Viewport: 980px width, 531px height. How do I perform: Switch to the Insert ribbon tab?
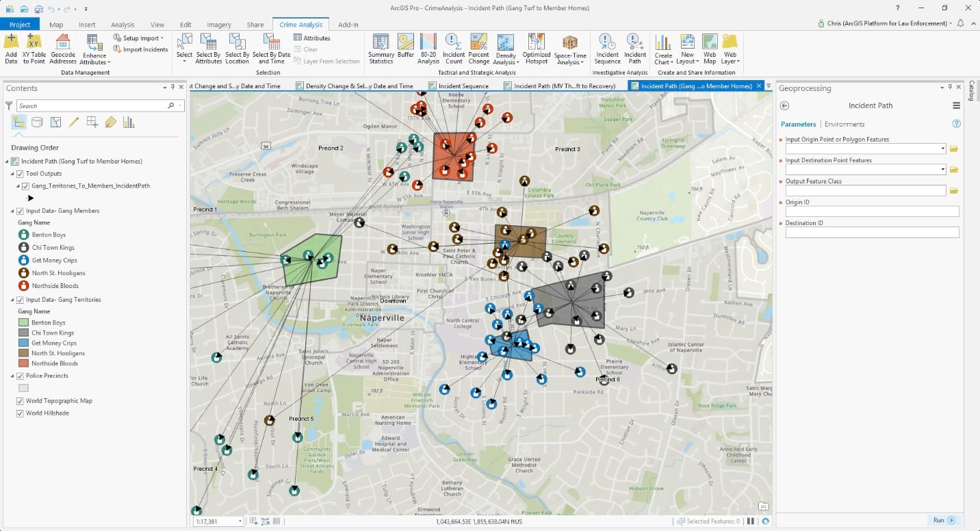coord(87,25)
